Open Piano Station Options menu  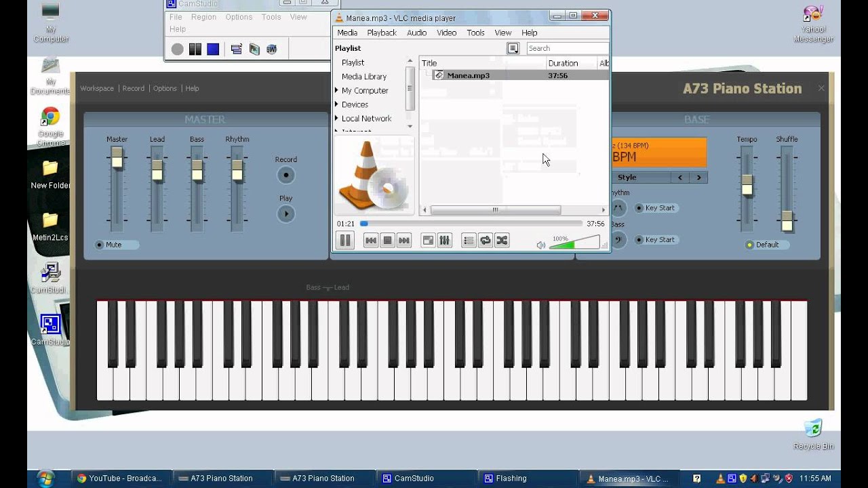165,88
